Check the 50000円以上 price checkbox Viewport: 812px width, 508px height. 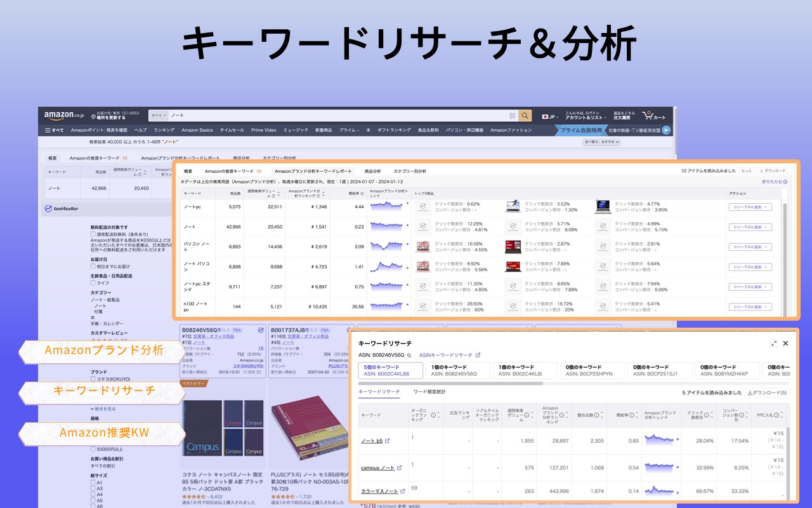tap(93, 449)
